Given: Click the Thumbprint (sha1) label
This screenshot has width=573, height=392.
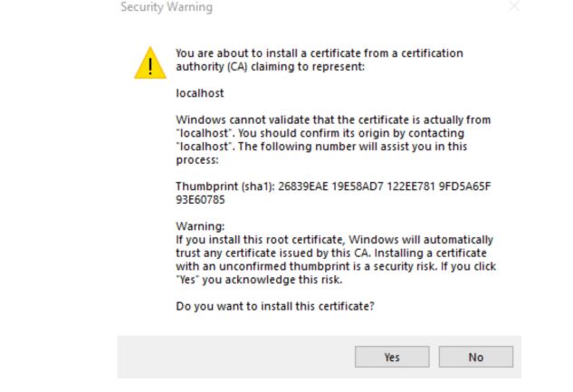Looking at the screenshot, I should pyautogui.click(x=225, y=186).
